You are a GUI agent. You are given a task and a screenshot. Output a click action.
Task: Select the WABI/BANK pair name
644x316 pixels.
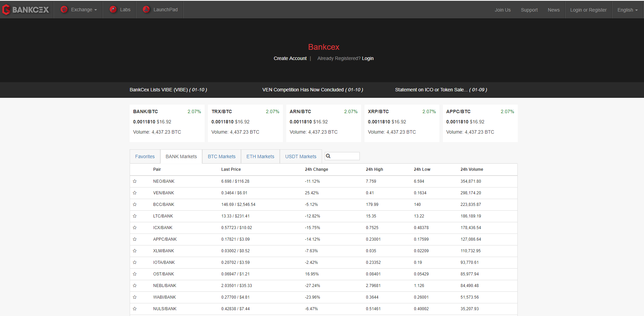[x=164, y=297]
